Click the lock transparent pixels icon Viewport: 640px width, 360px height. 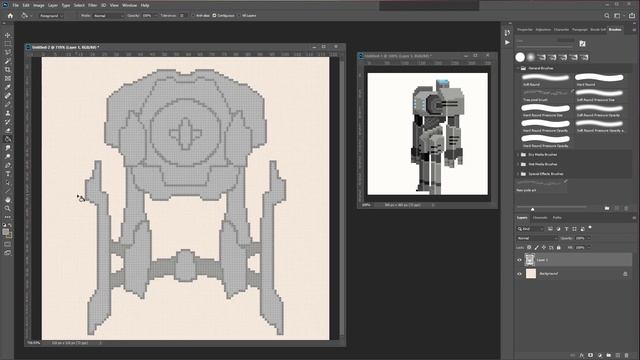[529, 247]
